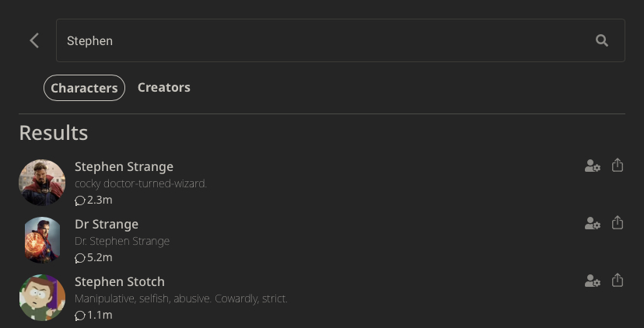Open the Stephen Stotch character name
Screen dimensions: 644x328
[120, 281]
